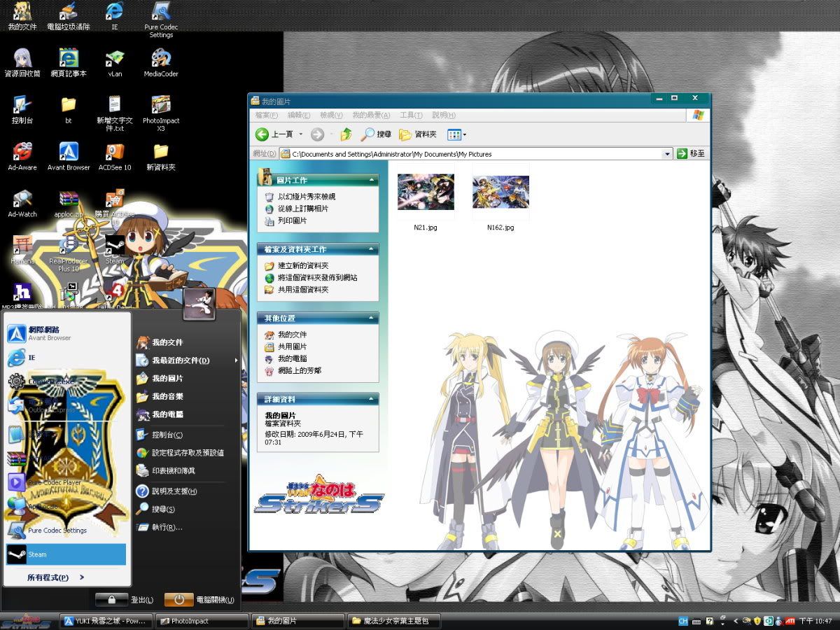The width and height of the screenshot is (840, 630).
Task: Open Avant Browser desktop shortcut
Action: coord(68,157)
